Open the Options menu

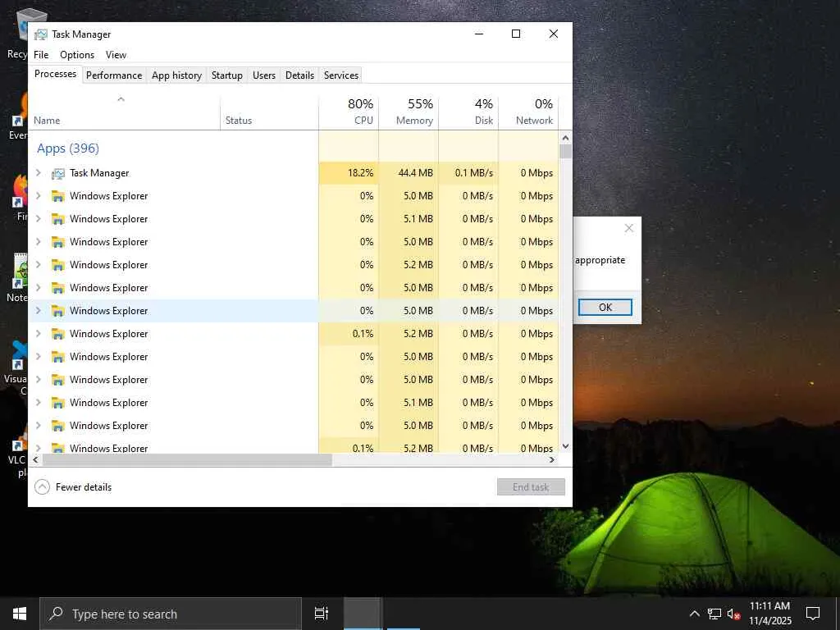[77, 55]
